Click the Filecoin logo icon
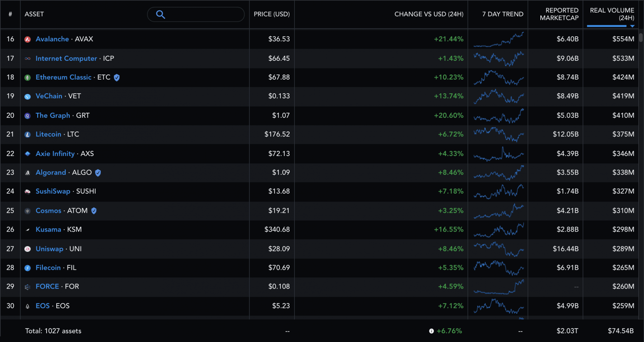644x342 pixels. click(x=28, y=268)
